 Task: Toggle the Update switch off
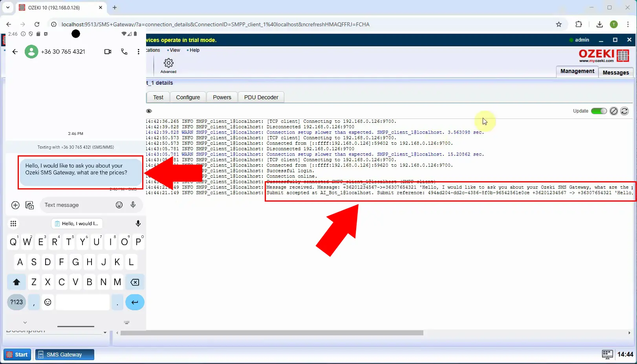coord(599,111)
